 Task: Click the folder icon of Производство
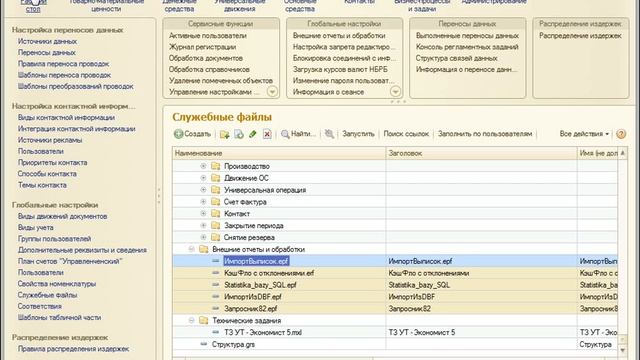pyautogui.click(x=216, y=166)
